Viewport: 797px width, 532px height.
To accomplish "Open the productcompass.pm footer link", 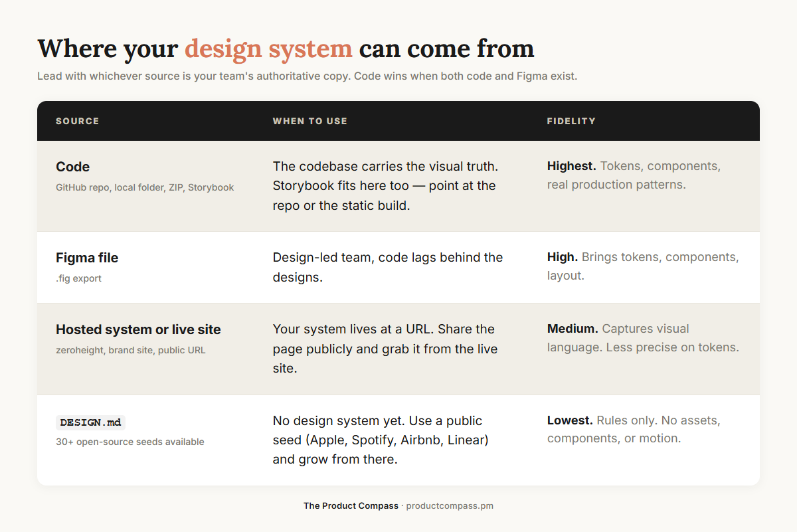I will point(450,505).
